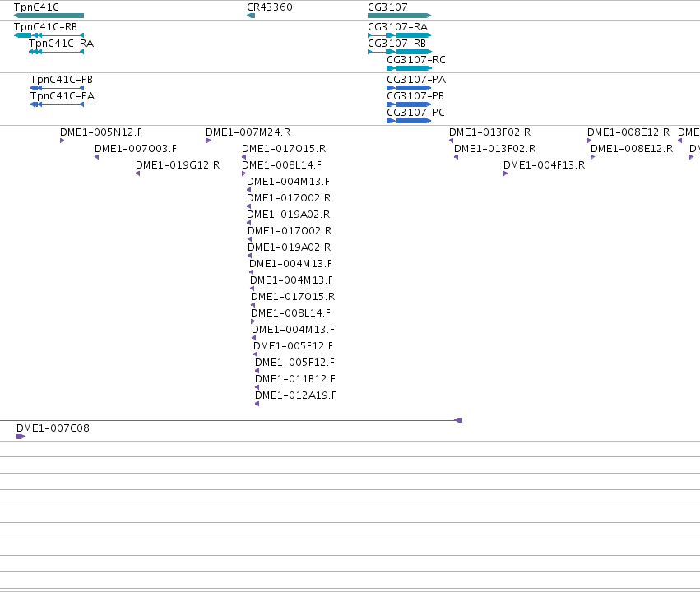Click the blue CG3107-PC protein bar
The height and width of the screenshot is (592, 700).
[x=409, y=121]
